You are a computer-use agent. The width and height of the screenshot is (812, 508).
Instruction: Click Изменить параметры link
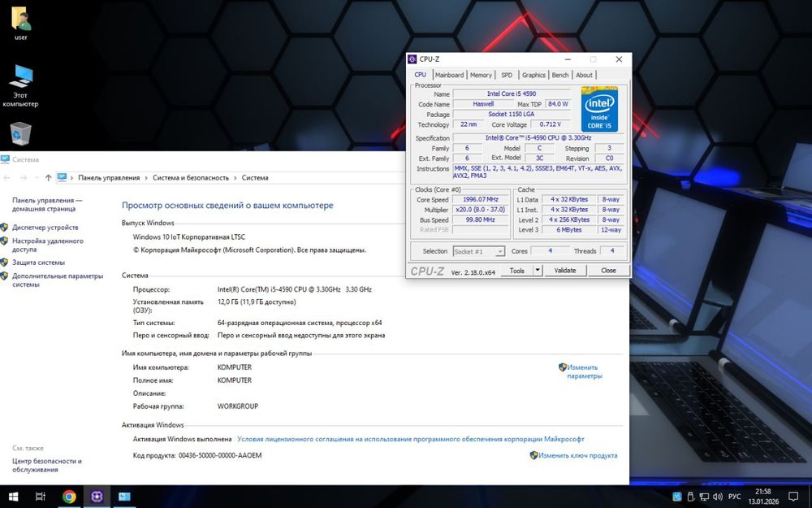pyautogui.click(x=584, y=371)
